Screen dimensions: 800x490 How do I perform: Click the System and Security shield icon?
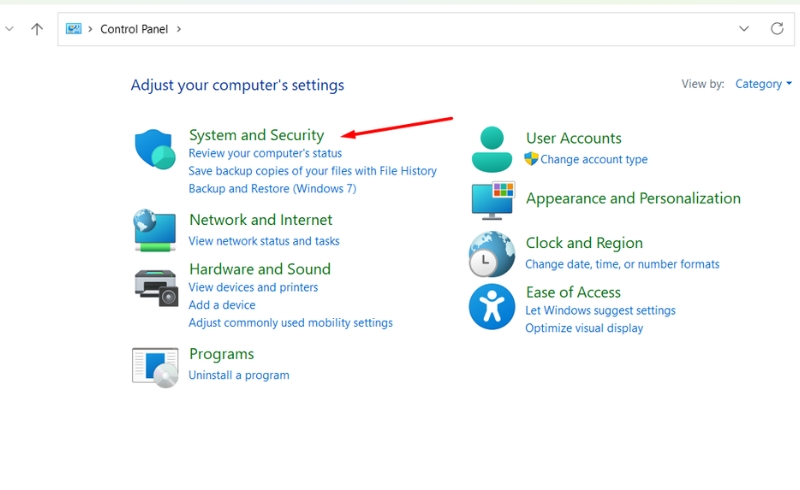pyautogui.click(x=155, y=149)
